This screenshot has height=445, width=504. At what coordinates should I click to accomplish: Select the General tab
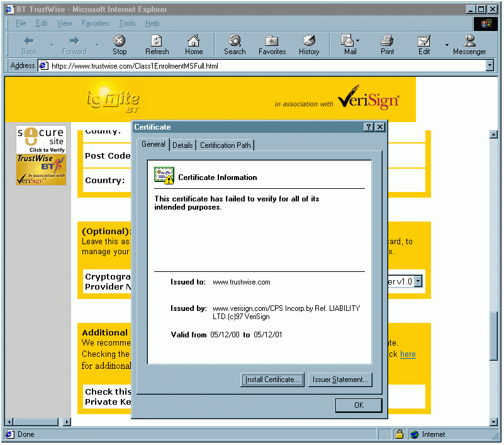[x=154, y=144]
